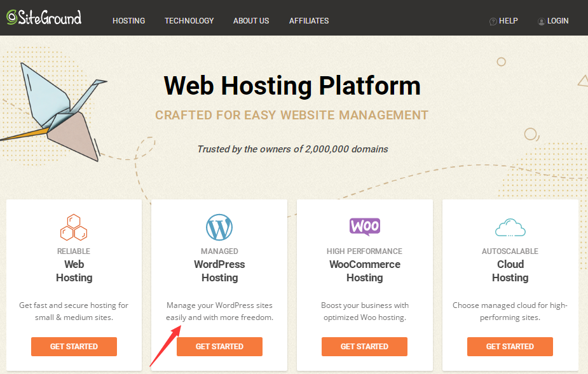The image size is (588, 374).
Task: Click the orange hexagon Web Hosting icon
Action: coord(74,228)
